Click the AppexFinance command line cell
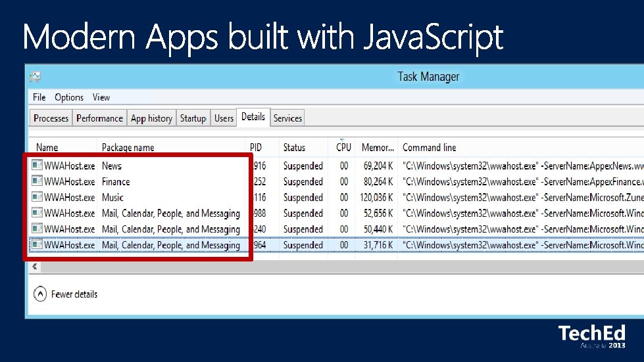 (x=523, y=181)
